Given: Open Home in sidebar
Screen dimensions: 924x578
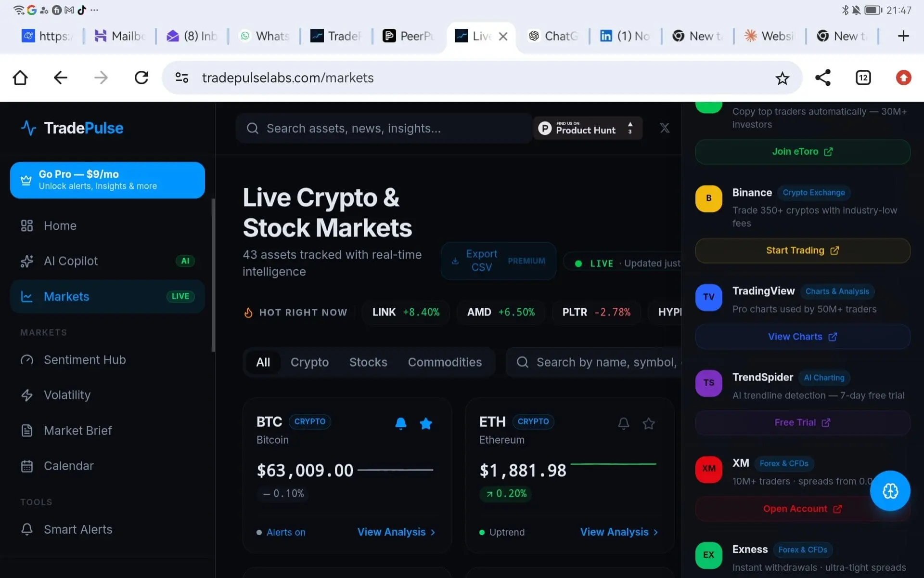Looking at the screenshot, I should [107, 225].
